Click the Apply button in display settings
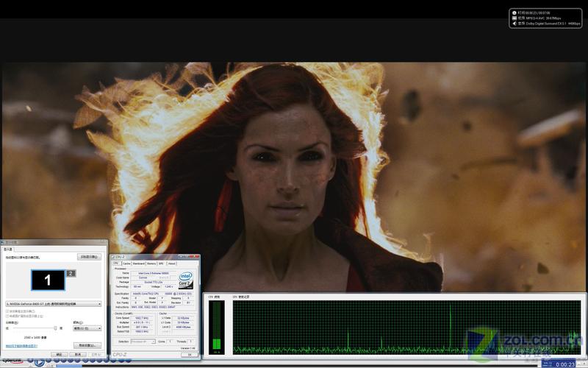588x368 pixels. point(96,355)
